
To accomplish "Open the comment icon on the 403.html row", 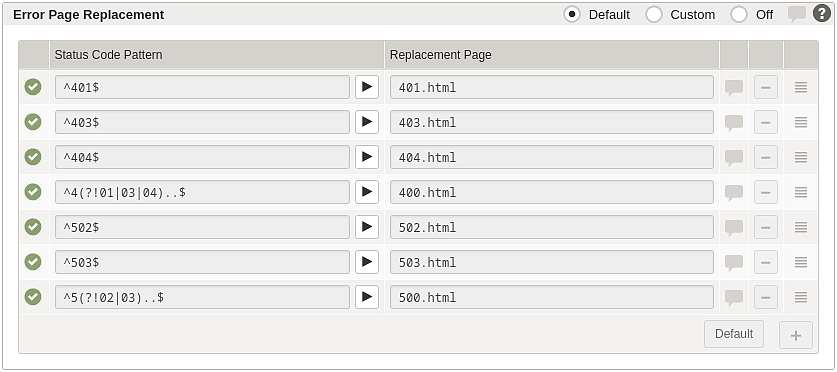I will [x=734, y=123].
